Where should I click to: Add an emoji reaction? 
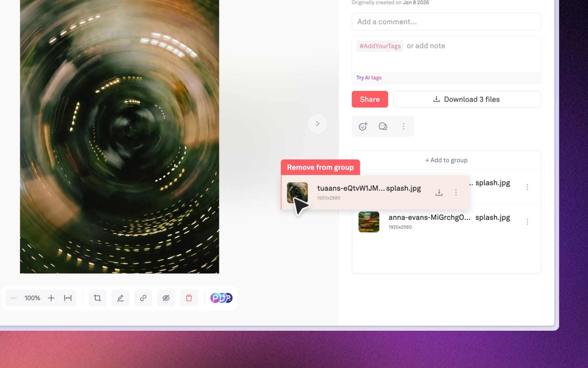[x=363, y=126]
